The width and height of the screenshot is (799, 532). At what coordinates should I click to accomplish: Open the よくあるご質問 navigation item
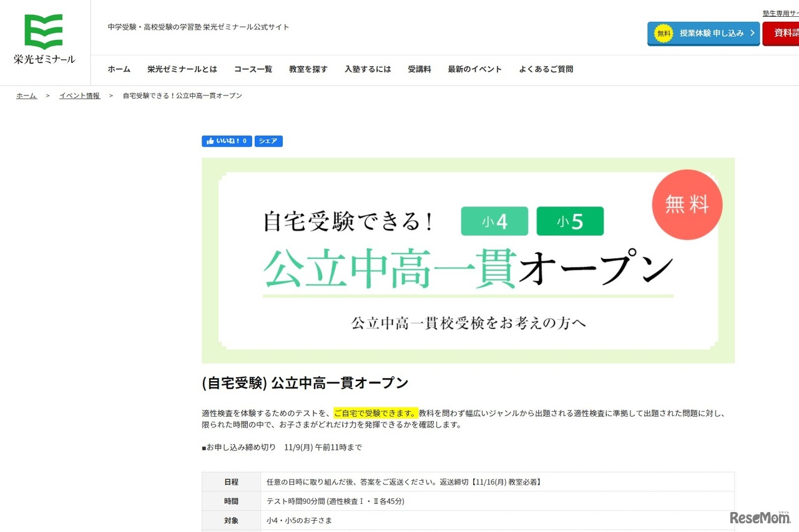coord(546,69)
